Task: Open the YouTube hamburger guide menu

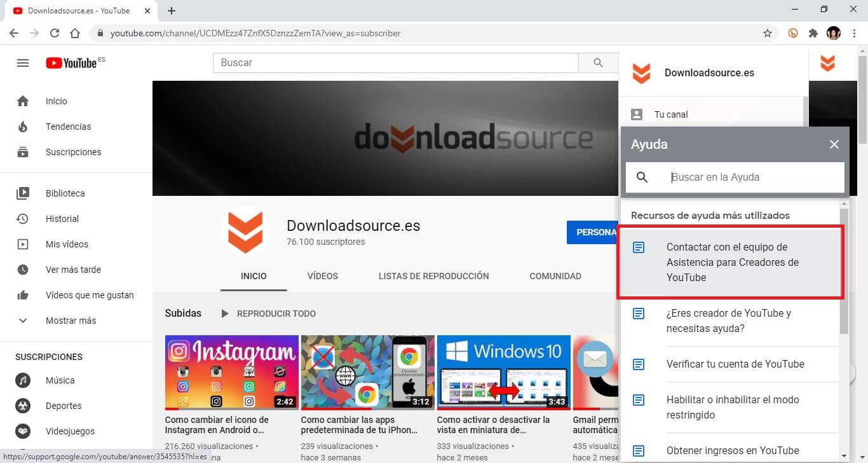Action: coord(23,63)
